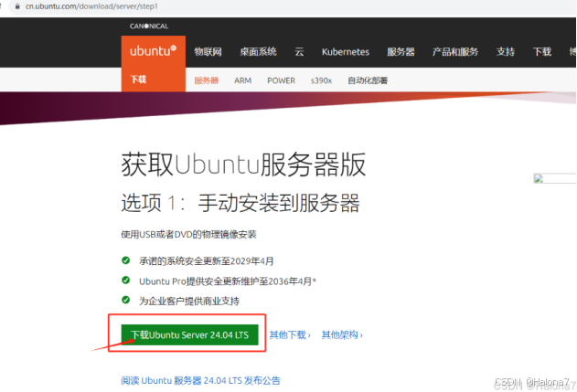Open the 云 navigation item
Viewport: 577px width, 392px height.
[299, 52]
